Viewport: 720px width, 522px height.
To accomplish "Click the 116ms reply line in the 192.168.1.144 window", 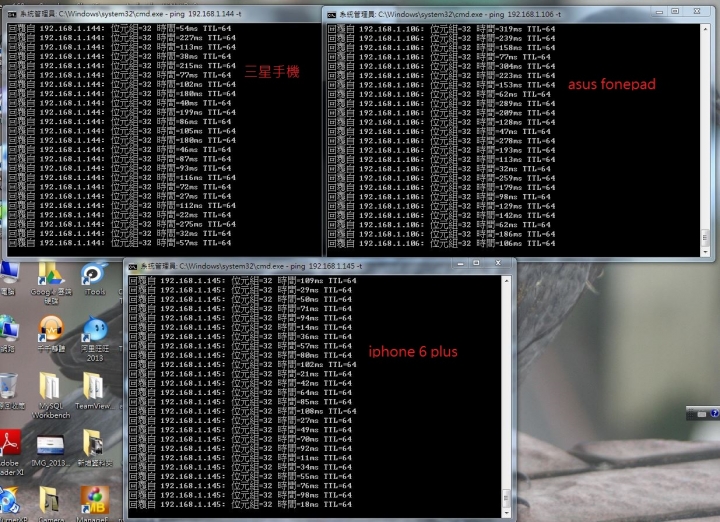I will (x=122, y=178).
